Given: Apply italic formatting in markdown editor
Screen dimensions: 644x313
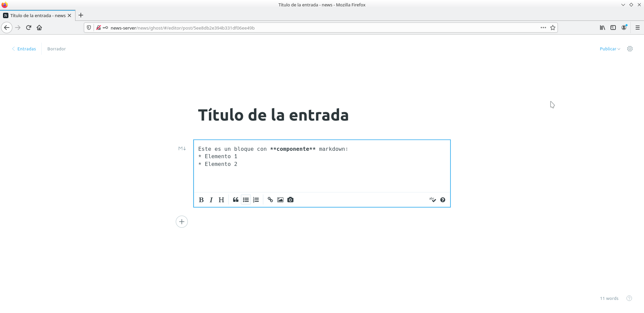Looking at the screenshot, I should click(211, 200).
